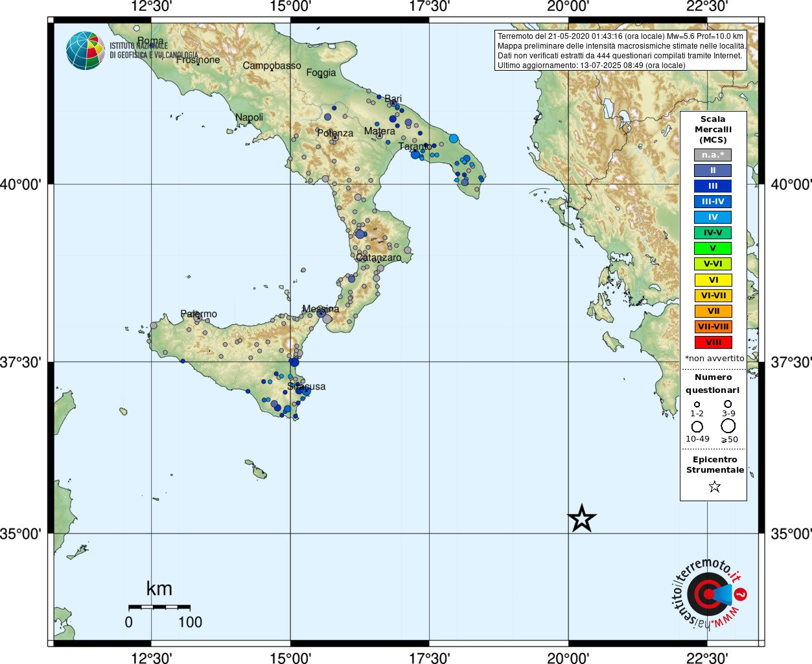Click the 1-2 questionnaires circle symbol
This screenshot has height=664, width=812.
tap(697, 404)
